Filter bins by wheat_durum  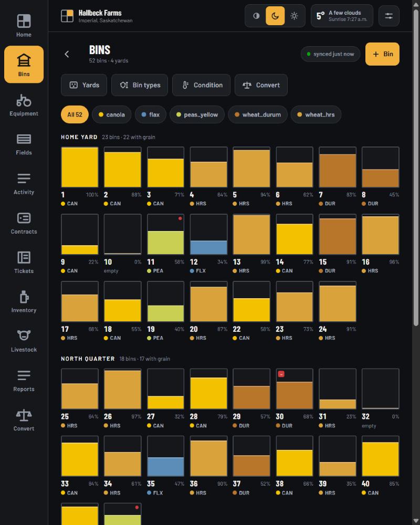pos(258,114)
